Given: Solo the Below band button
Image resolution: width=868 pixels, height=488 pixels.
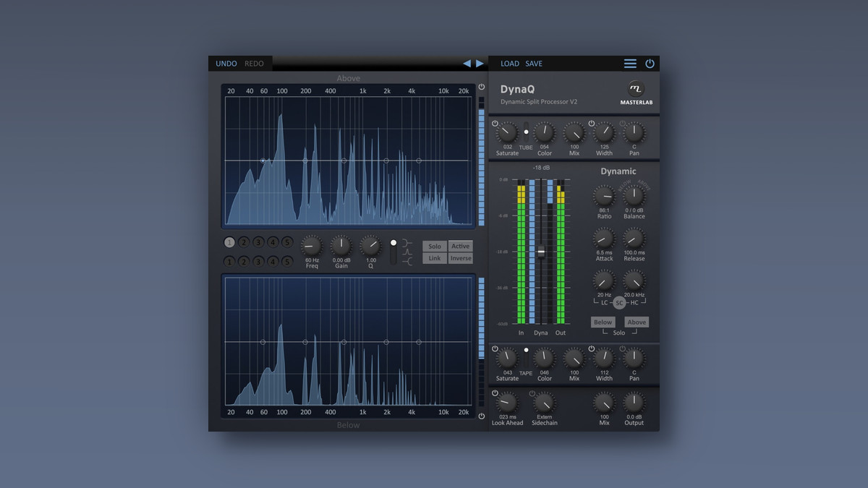Looking at the screenshot, I should 603,322.
